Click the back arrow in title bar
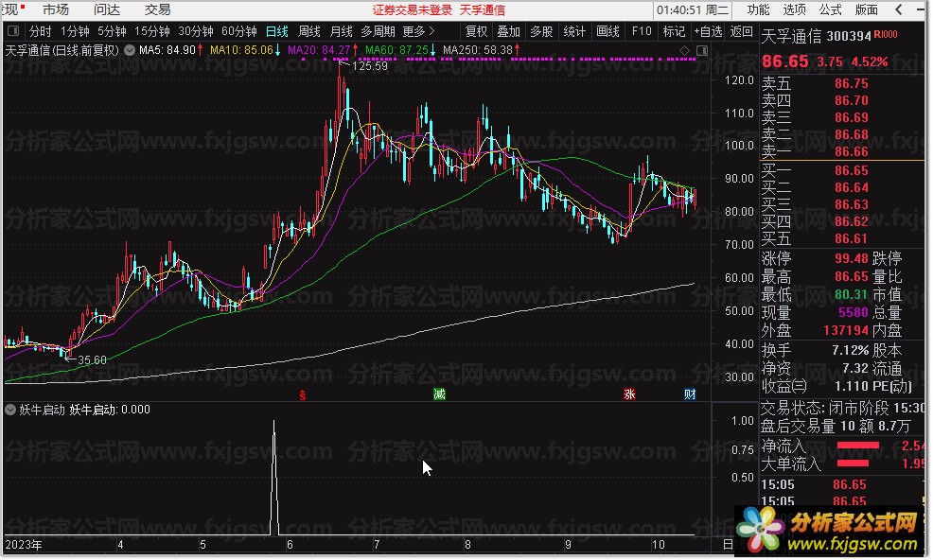This screenshot has width=933, height=560. click(x=899, y=9)
